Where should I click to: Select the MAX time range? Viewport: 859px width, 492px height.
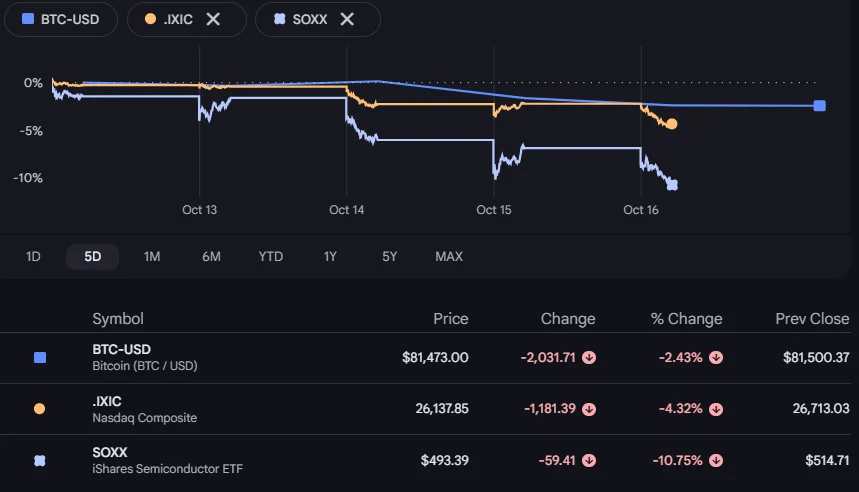click(449, 256)
